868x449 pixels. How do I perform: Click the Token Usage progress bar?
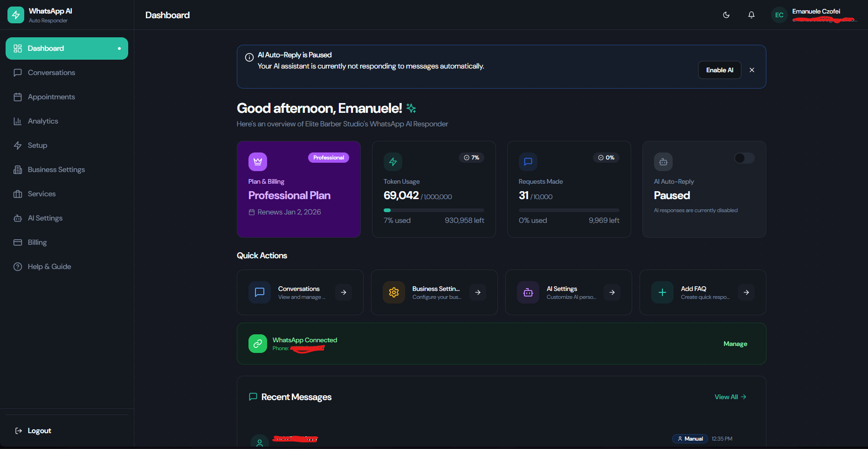click(434, 210)
